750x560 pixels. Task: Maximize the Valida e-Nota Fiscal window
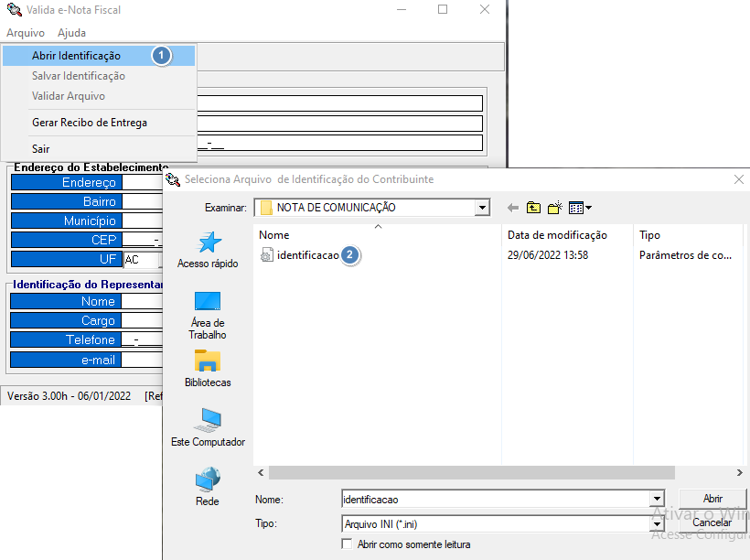point(443,9)
